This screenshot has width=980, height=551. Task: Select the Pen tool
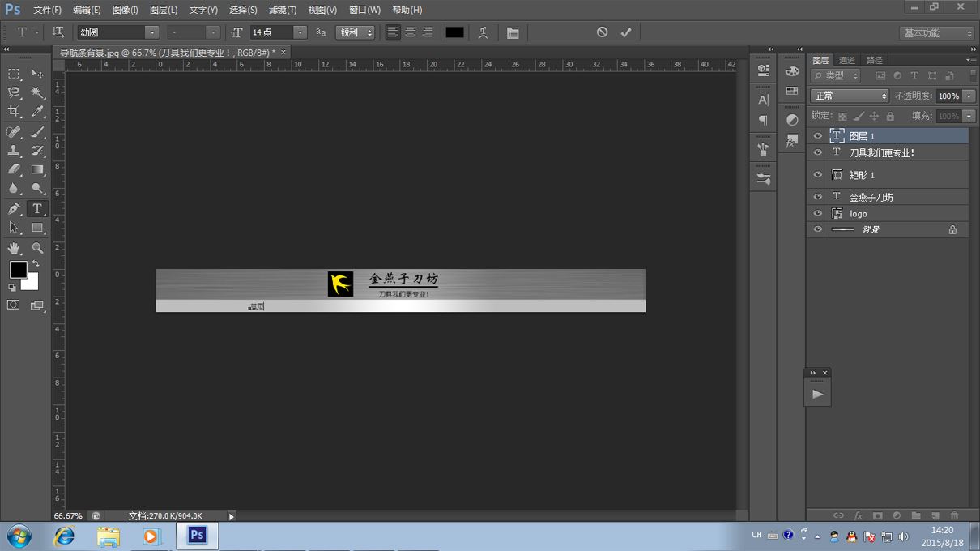(14, 209)
